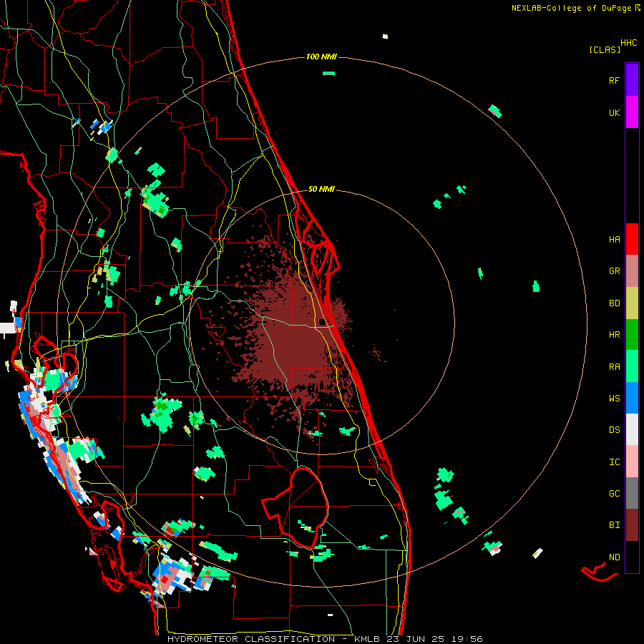This screenshot has width=644, height=644.
Task: Click the "100 NMI" range ring label
Action: click(321, 57)
